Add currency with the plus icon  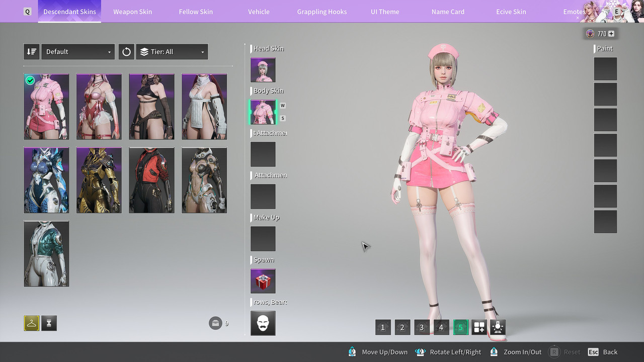(x=611, y=34)
